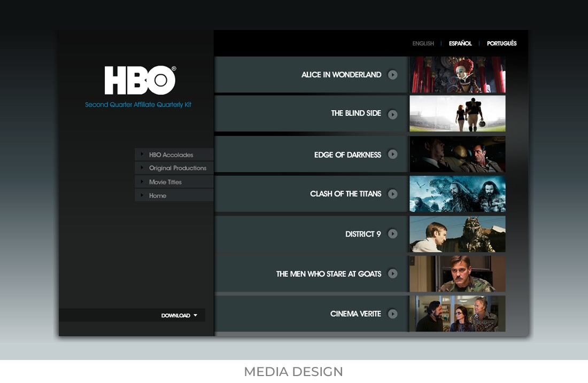Select the District 9 title text
The width and height of the screenshot is (588, 383).
point(363,234)
